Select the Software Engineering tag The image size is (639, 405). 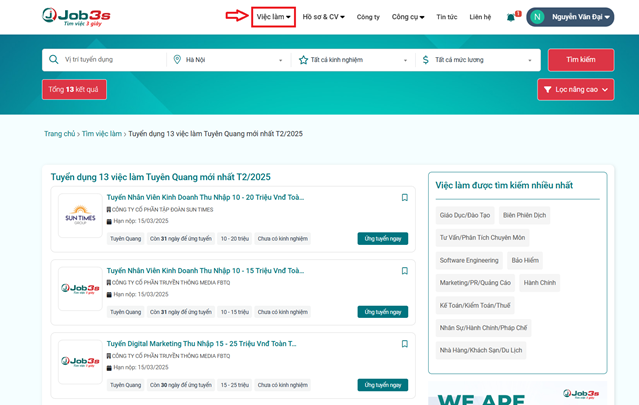pyautogui.click(x=469, y=260)
